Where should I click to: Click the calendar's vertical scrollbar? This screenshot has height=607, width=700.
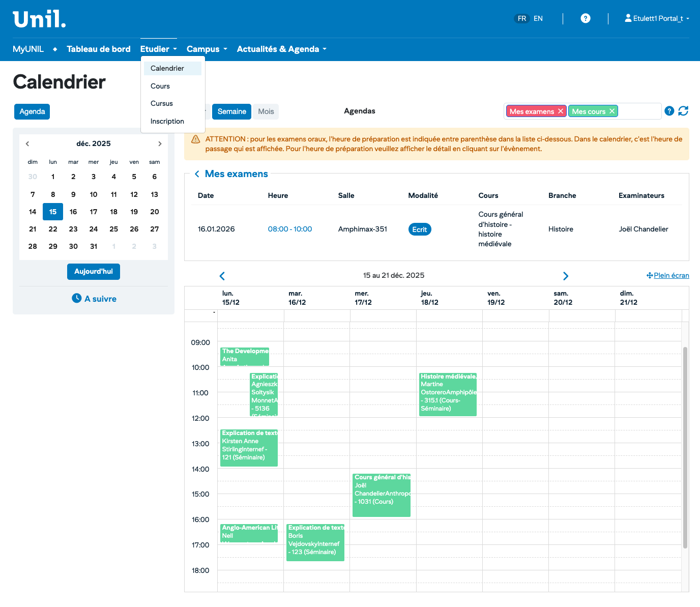click(x=685, y=448)
